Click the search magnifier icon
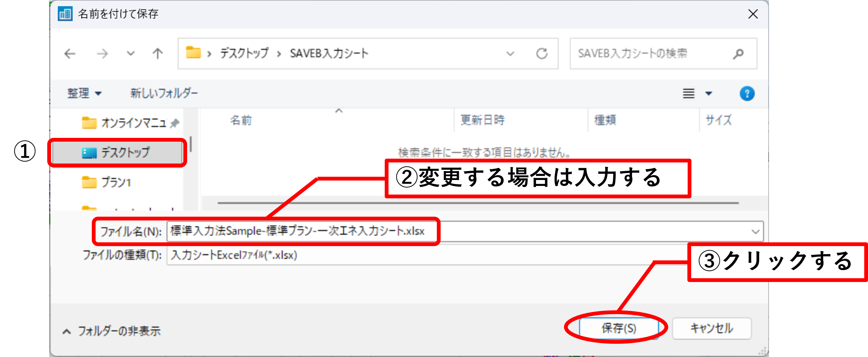This screenshot has height=357, width=868. click(738, 53)
